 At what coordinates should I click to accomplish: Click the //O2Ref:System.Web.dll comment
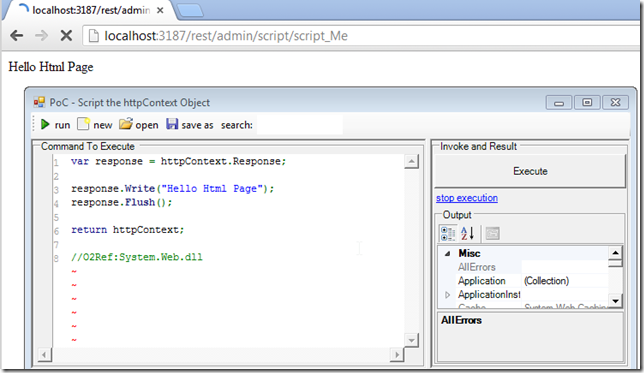pos(137,257)
